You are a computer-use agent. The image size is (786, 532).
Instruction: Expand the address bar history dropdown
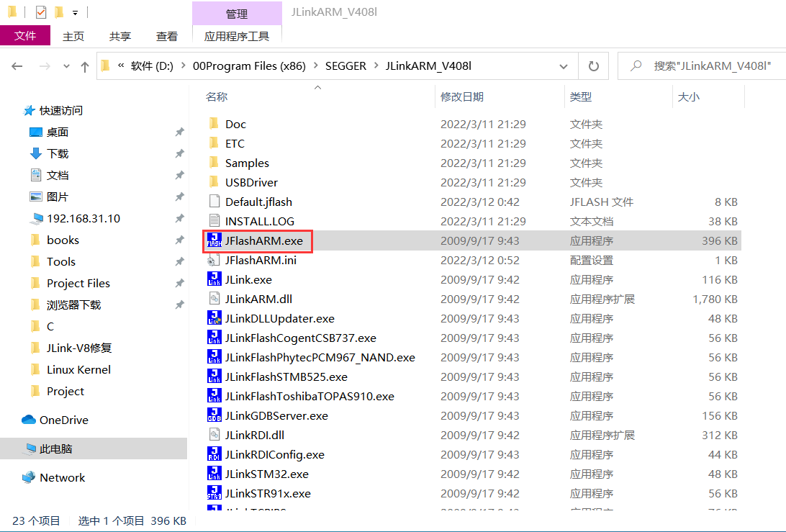(x=564, y=66)
